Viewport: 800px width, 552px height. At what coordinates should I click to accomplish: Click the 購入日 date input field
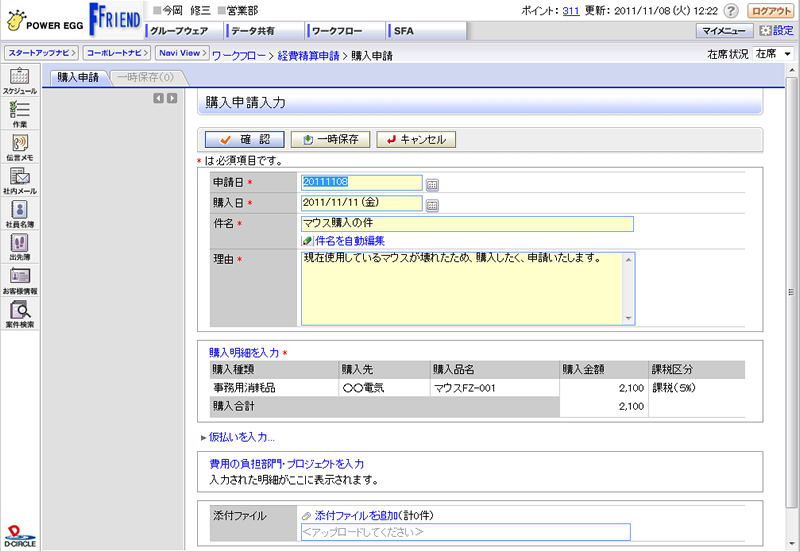[361, 203]
